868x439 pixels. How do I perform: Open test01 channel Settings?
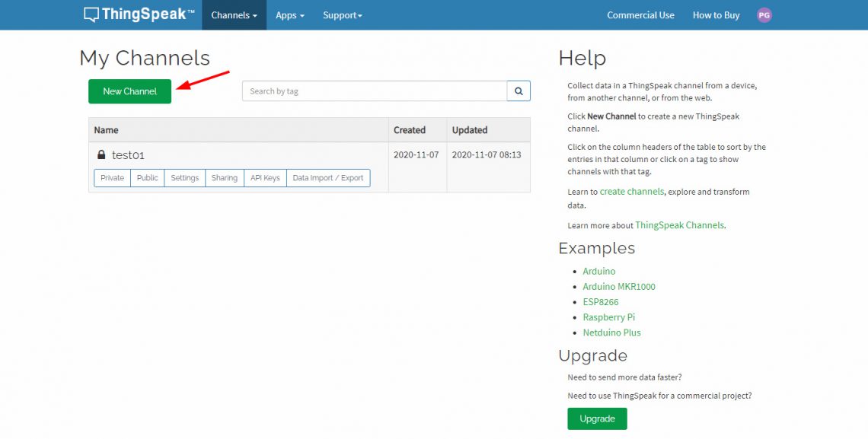[184, 178]
